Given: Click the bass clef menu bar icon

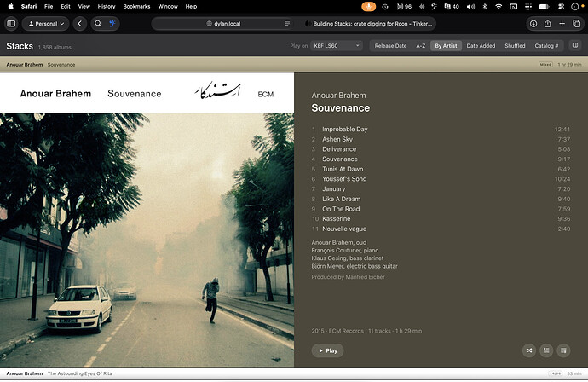Looking at the screenshot, I should tap(435, 6).
